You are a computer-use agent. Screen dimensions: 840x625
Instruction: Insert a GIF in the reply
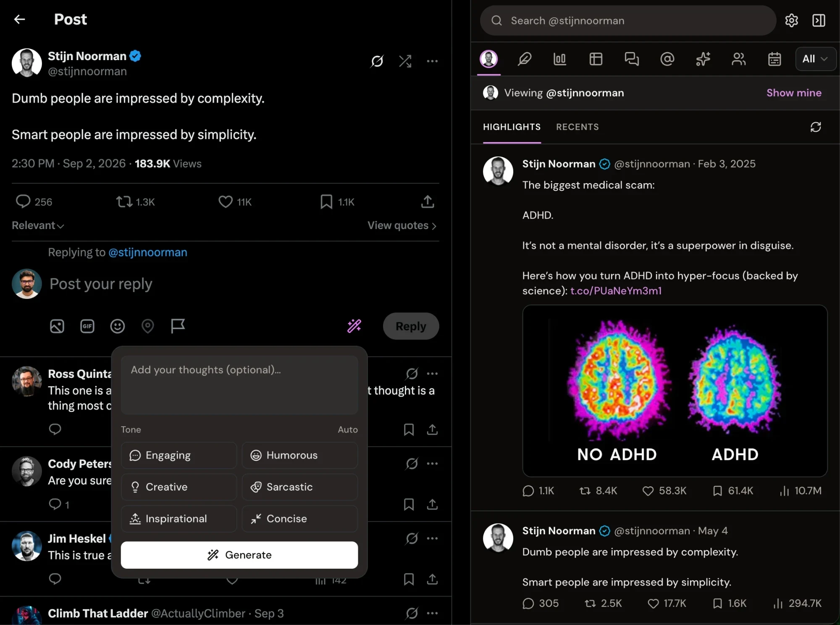(87, 326)
